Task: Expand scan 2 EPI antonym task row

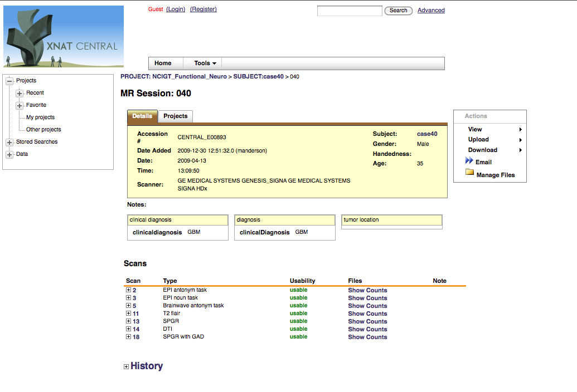Action: point(128,290)
